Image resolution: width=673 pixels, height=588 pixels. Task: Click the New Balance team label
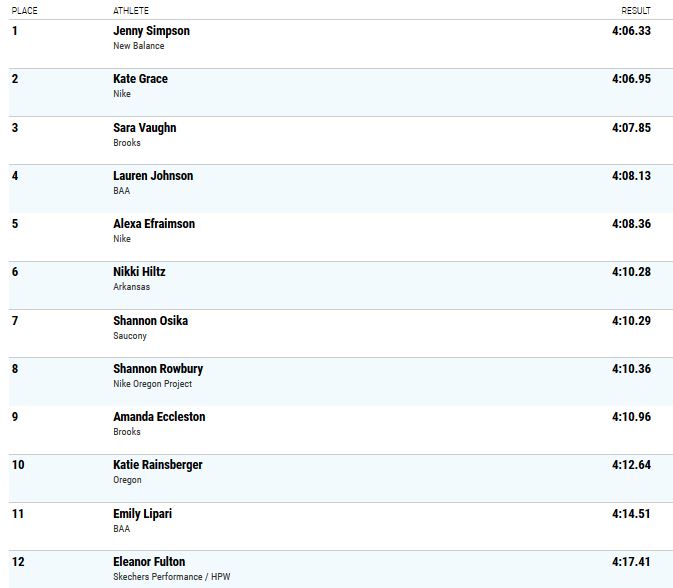pyautogui.click(x=139, y=46)
